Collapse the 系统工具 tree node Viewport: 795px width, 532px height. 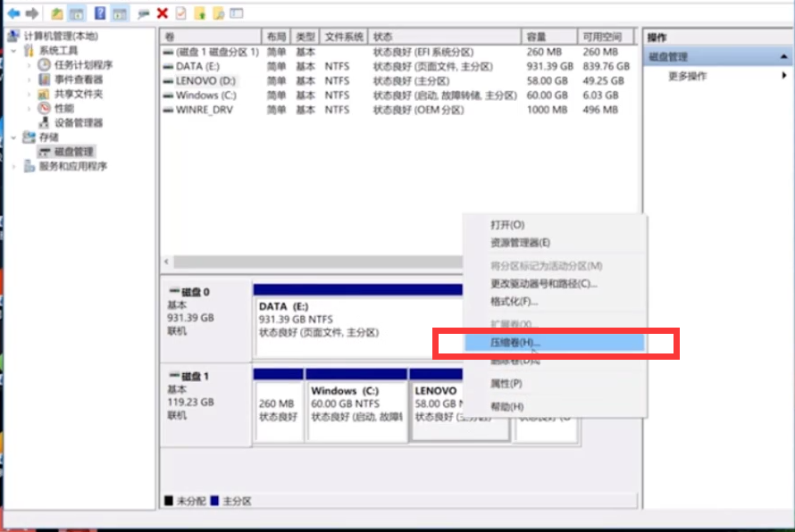coord(12,51)
